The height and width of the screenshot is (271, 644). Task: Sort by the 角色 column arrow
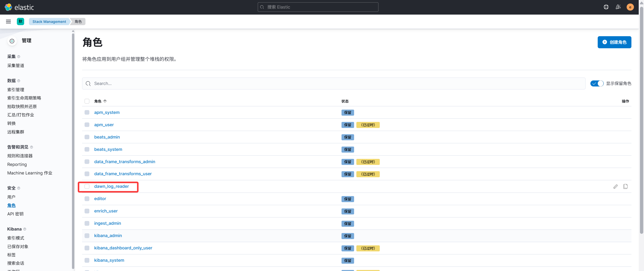point(105,101)
